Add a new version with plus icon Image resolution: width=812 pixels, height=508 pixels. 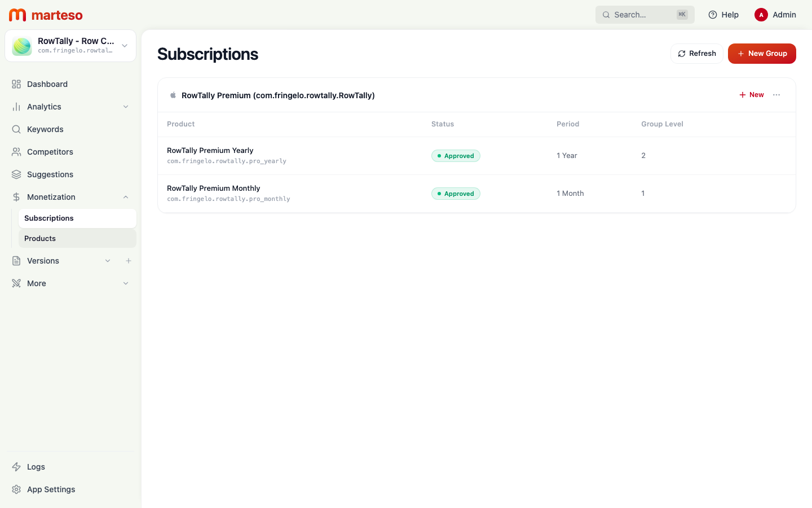pyautogui.click(x=129, y=261)
